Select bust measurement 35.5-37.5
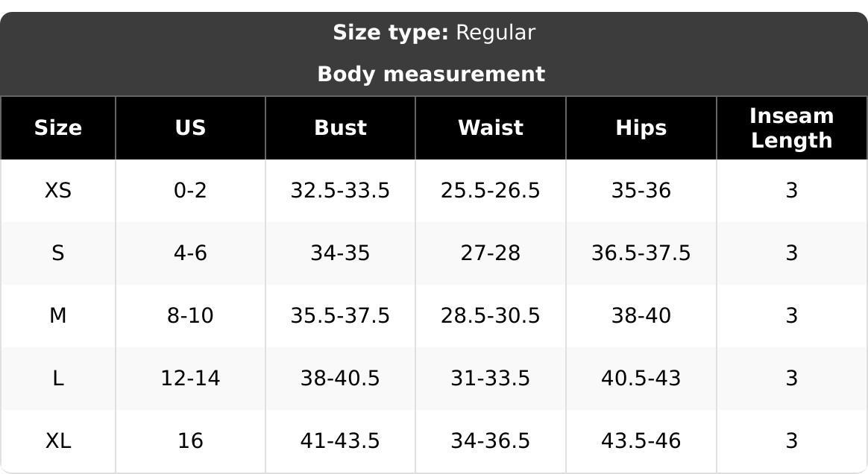 pyautogui.click(x=341, y=316)
